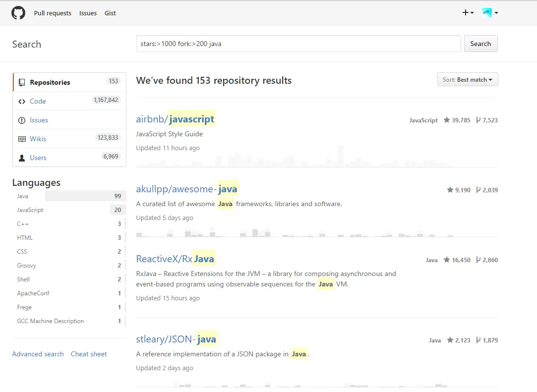Click the awesome-java activity graph
537x392 pixels.
[317, 232]
